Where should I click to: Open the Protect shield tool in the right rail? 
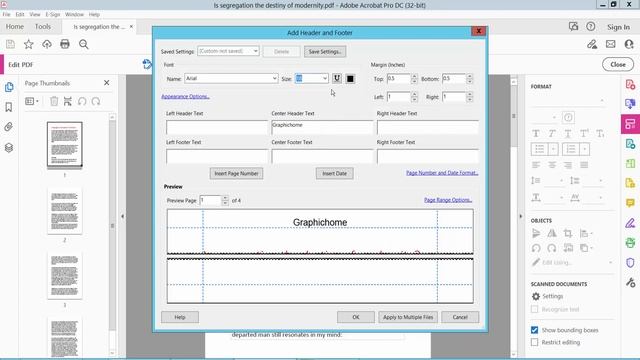(630, 262)
